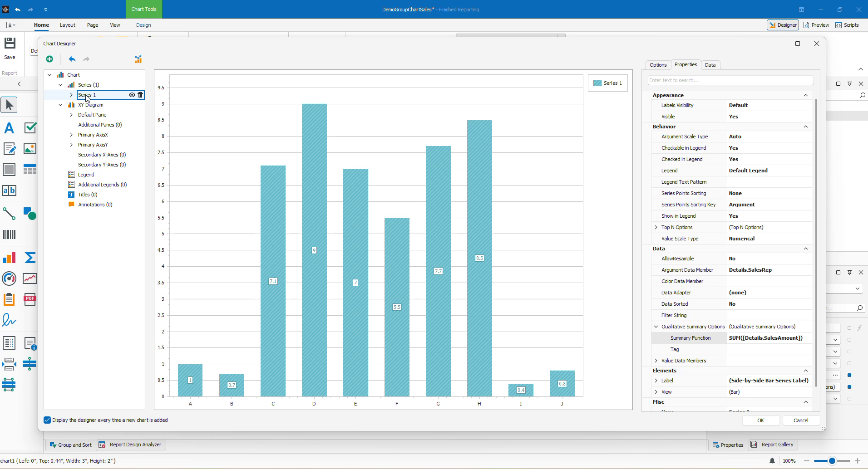
Task: Open the Layout ribbon tab
Action: pyautogui.click(x=68, y=25)
